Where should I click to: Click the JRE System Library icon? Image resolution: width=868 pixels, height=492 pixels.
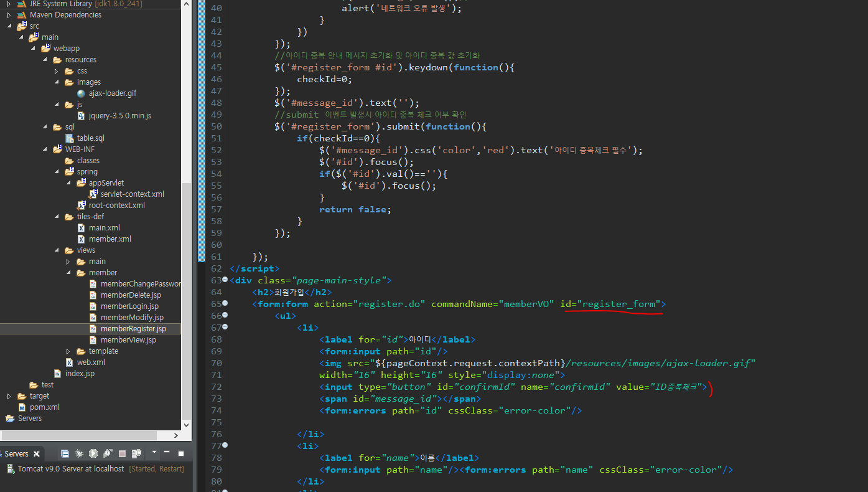[22, 4]
